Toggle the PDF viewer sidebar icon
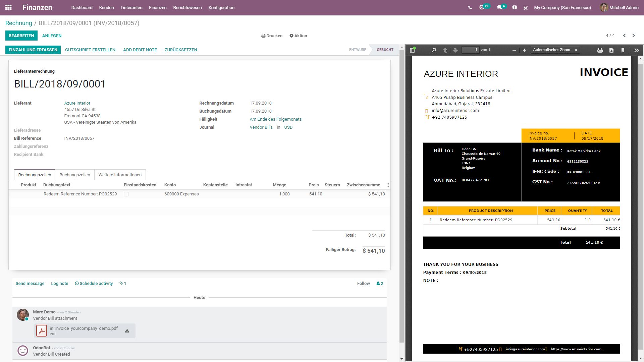Viewport: 644px width, 362px height. (413, 50)
